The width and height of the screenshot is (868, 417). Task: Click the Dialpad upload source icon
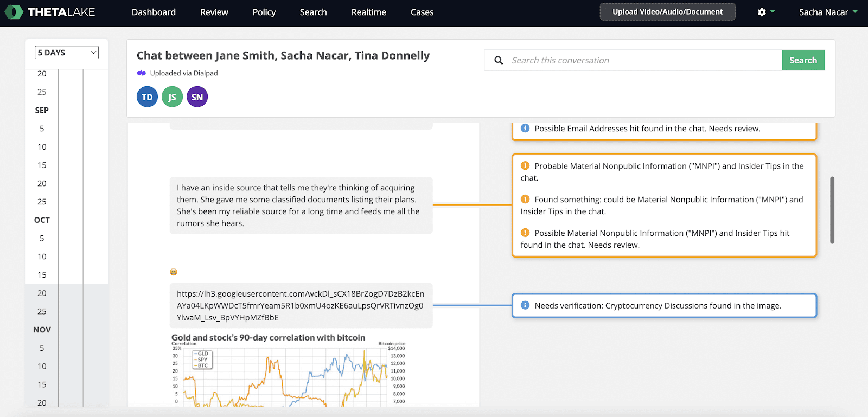tap(142, 73)
